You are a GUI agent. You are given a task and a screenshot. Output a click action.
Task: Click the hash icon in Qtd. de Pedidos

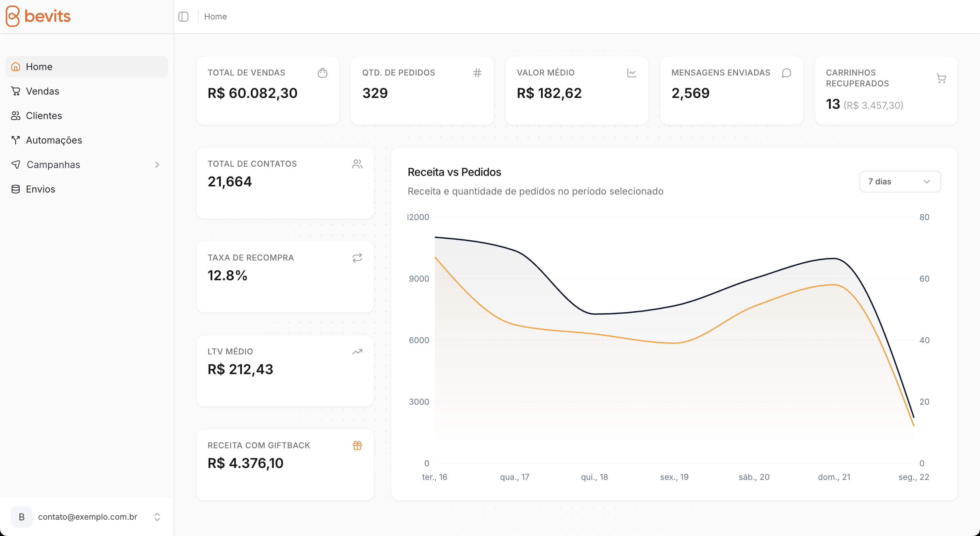[477, 72]
